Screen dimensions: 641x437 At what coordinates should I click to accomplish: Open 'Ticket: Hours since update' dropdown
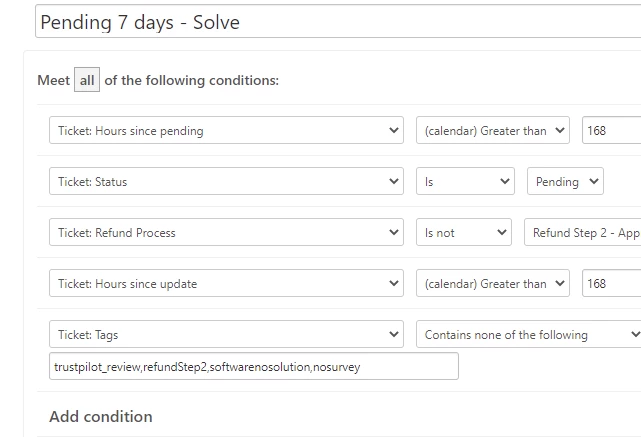[x=226, y=284]
